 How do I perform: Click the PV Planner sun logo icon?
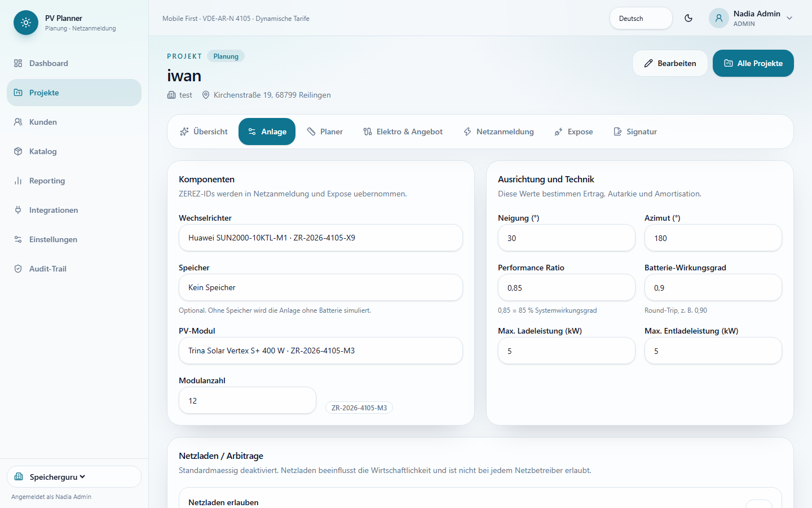(x=26, y=23)
